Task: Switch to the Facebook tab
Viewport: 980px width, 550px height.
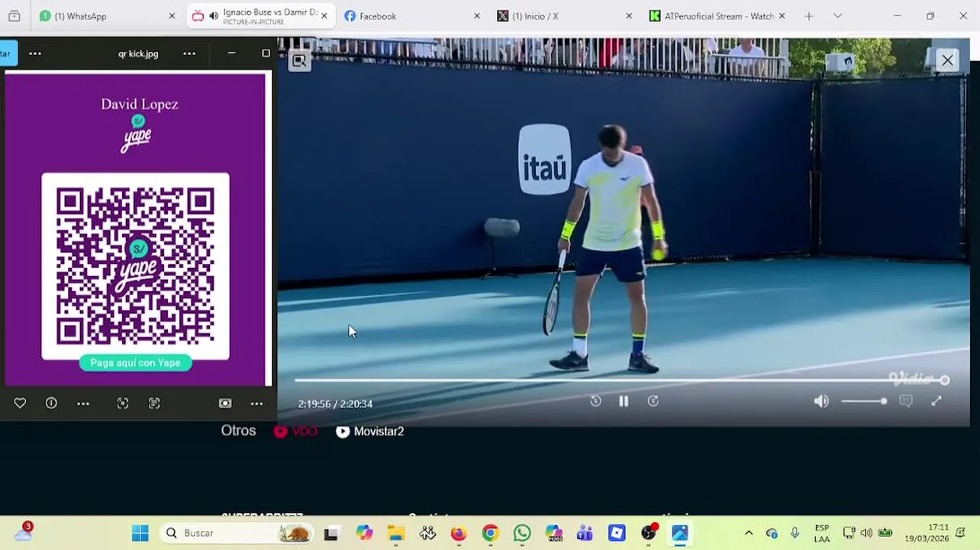Action: (x=412, y=16)
